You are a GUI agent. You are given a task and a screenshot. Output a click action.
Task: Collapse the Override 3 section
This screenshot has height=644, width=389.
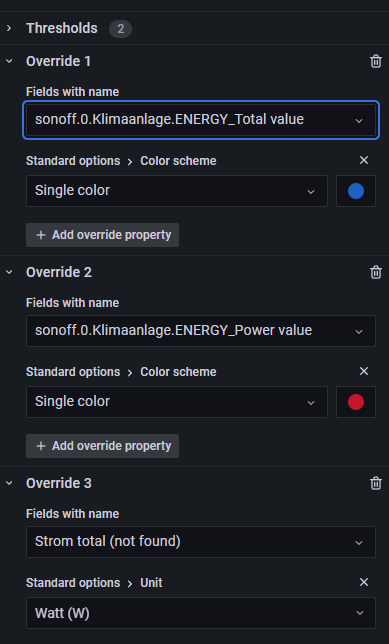9,483
